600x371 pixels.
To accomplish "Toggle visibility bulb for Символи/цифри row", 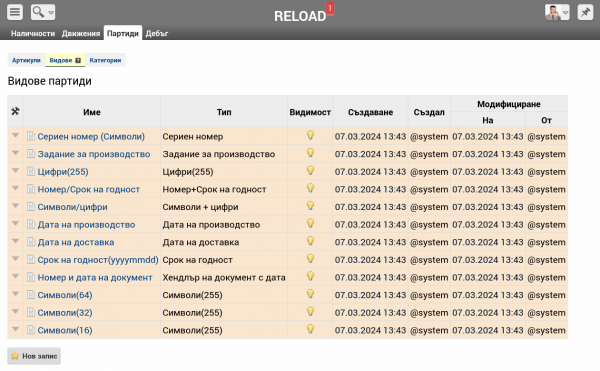I will click(x=310, y=206).
